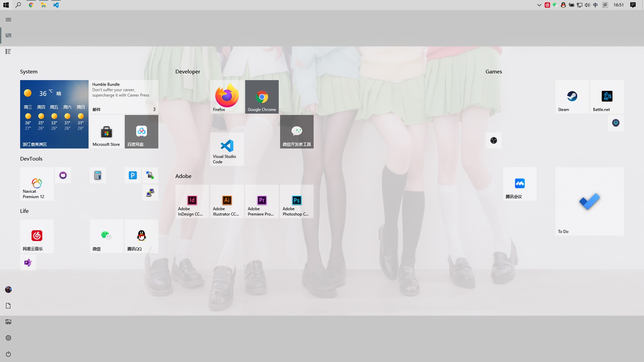
Task: Expand the Start hamburger menu
Action: tap(8, 19)
